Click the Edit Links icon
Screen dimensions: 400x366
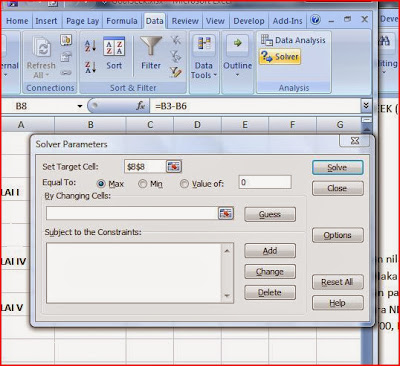66,73
